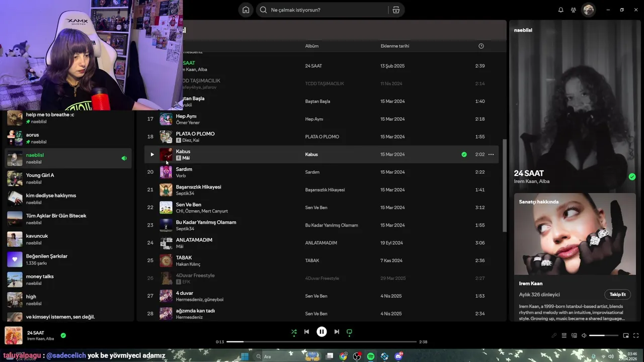Screen dimensions: 644x362
Task: Enter fullscreen view icon
Action: [636, 335]
